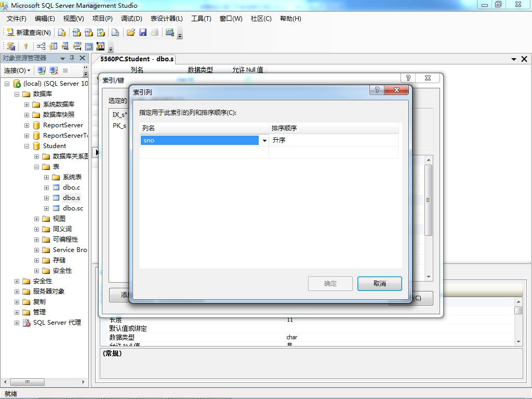Click the Disconnect icon in Object Explorer

(x=54, y=70)
